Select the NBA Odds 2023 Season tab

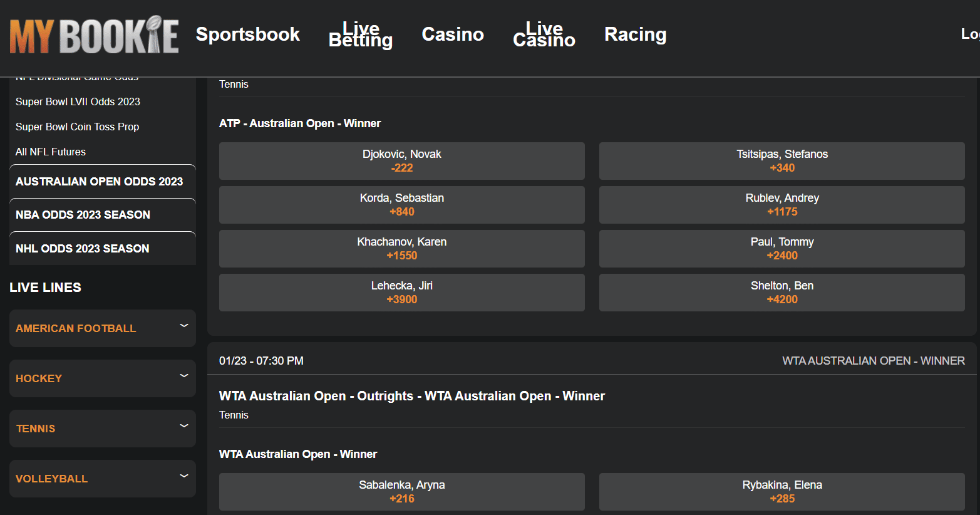coord(103,215)
